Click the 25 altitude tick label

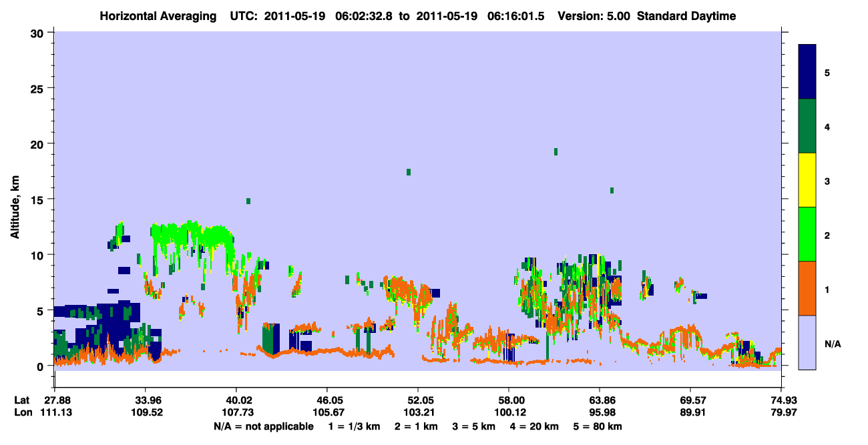pyautogui.click(x=38, y=88)
